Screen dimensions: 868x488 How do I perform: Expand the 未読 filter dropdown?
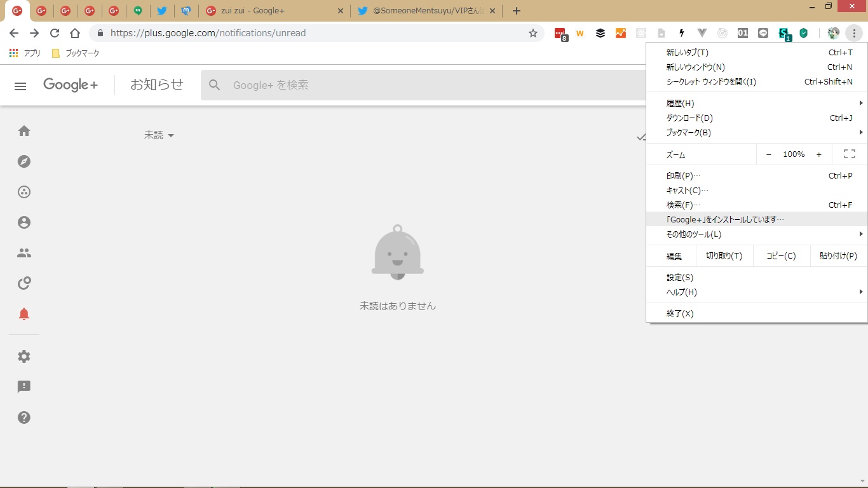(x=159, y=135)
